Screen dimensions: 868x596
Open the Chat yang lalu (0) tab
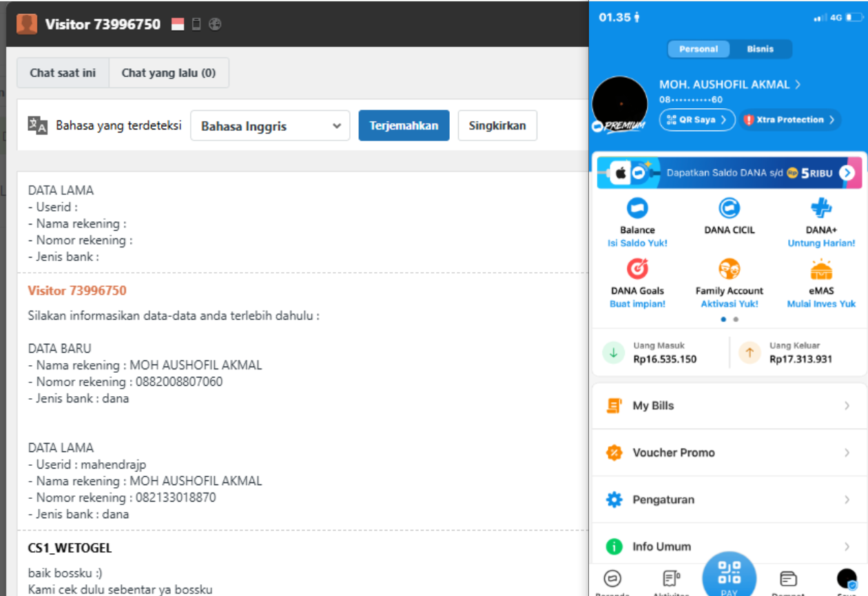coord(169,72)
